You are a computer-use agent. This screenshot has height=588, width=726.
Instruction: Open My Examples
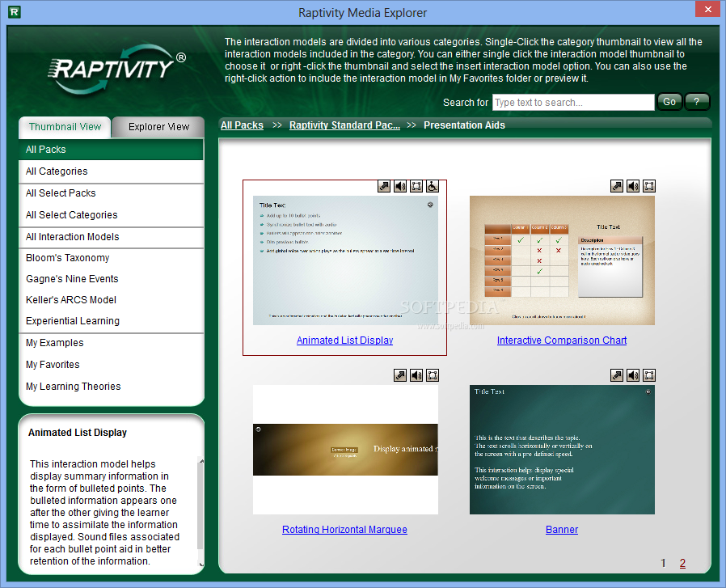coord(111,343)
